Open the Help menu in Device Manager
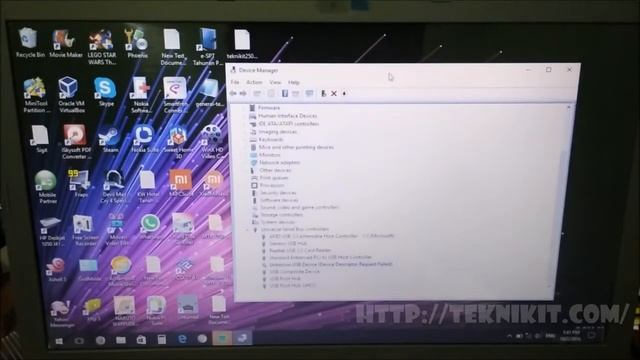This screenshot has width=640, height=360. 294,82
